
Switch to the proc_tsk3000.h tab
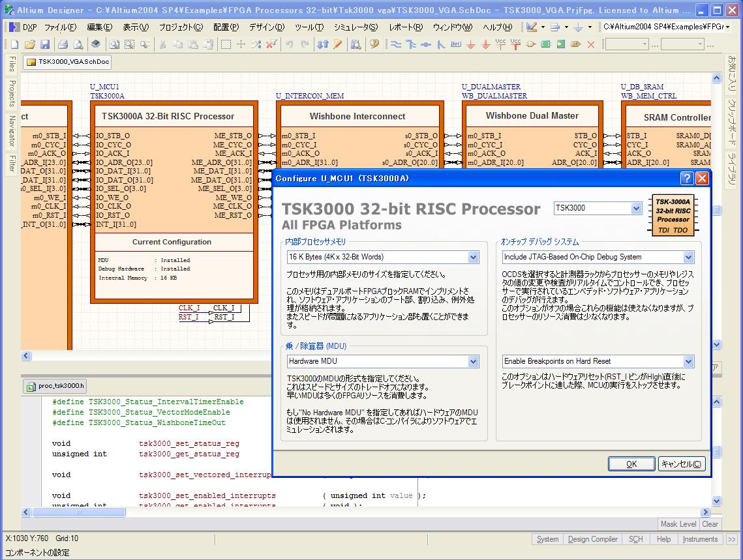pos(55,387)
